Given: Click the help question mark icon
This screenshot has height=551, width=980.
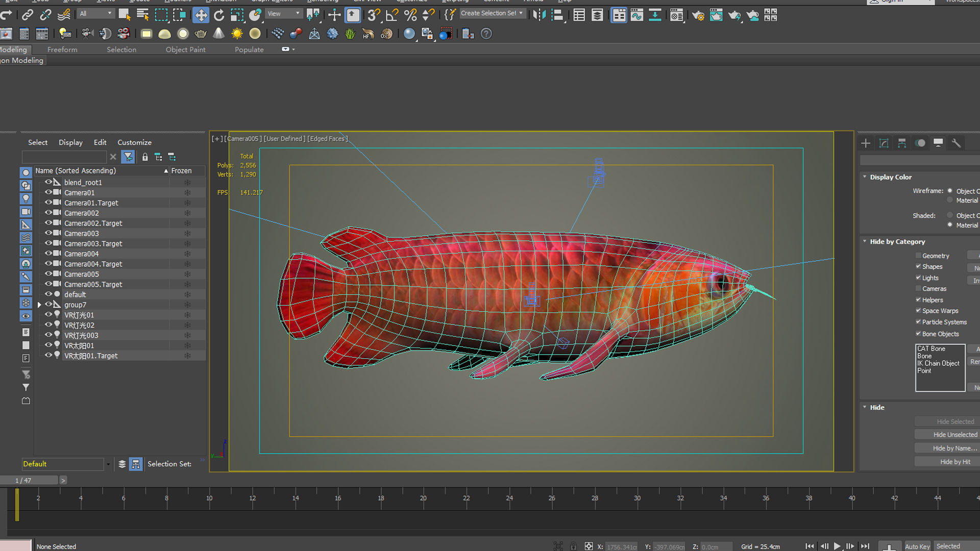Looking at the screenshot, I should 486,34.
